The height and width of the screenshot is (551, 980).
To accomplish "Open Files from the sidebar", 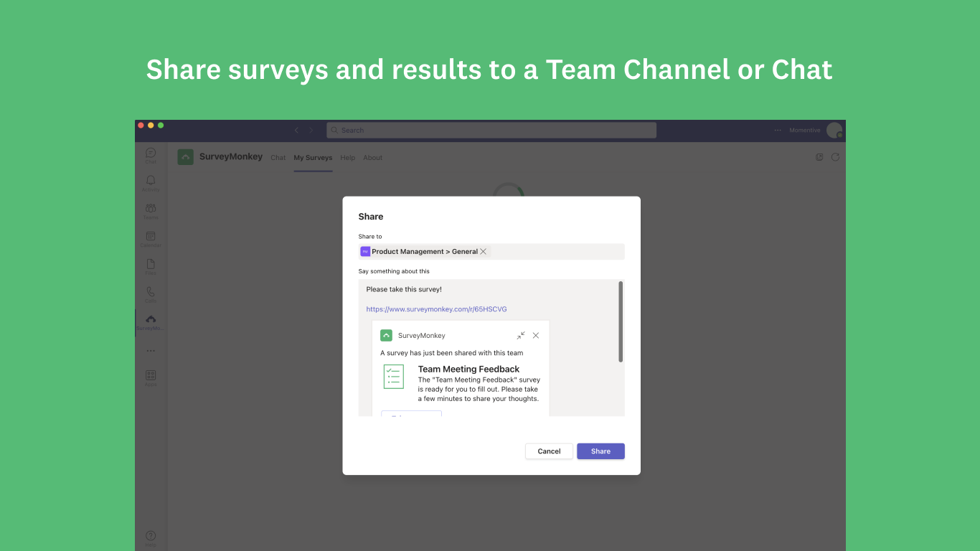I will point(151,267).
